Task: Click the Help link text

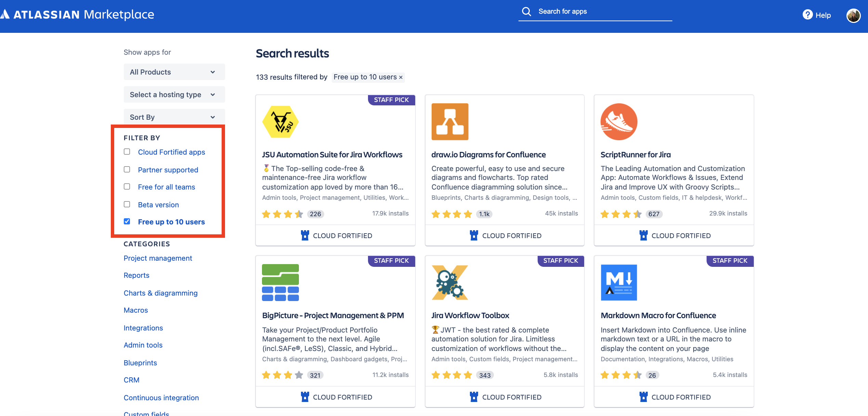Action: (x=823, y=15)
